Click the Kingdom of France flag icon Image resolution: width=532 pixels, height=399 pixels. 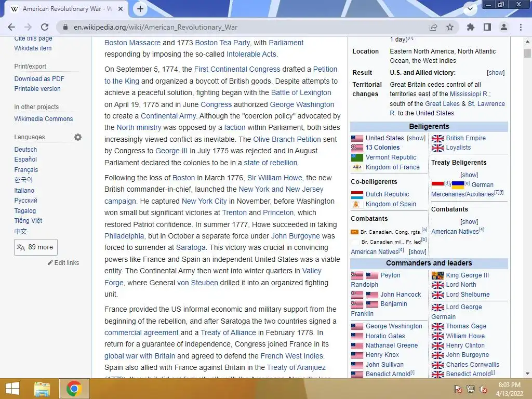tap(357, 167)
